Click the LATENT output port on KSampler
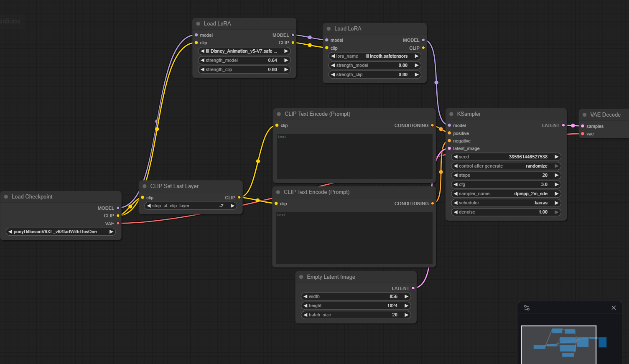Image resolution: width=629 pixels, height=364 pixels. (563, 125)
